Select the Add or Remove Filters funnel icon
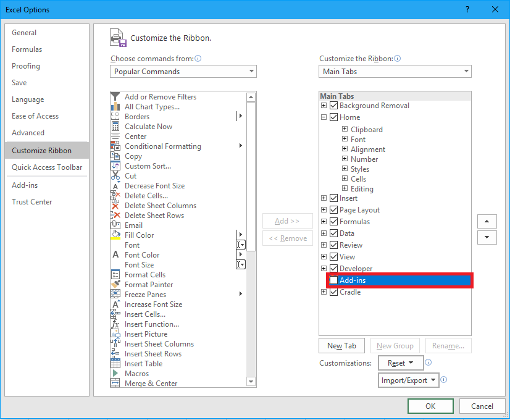 point(115,96)
